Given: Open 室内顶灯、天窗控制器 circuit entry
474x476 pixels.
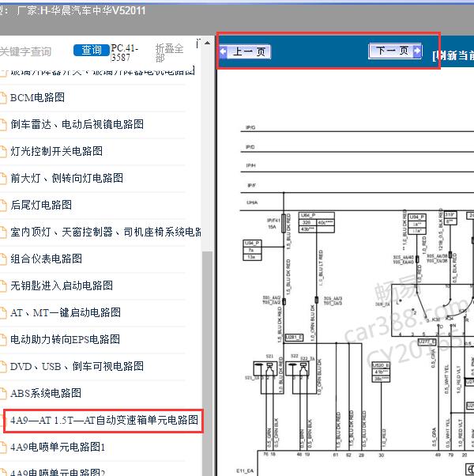Looking at the screenshot, I should pyautogui.click(x=106, y=232).
